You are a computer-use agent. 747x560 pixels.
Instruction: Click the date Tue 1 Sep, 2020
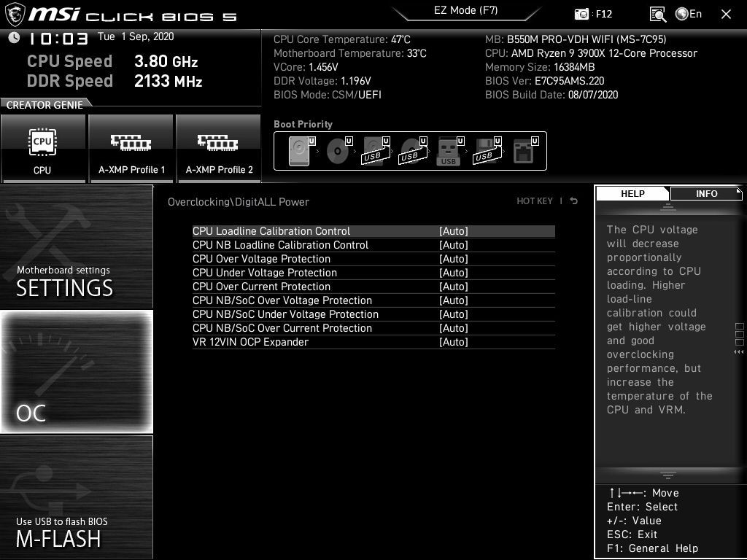point(136,36)
